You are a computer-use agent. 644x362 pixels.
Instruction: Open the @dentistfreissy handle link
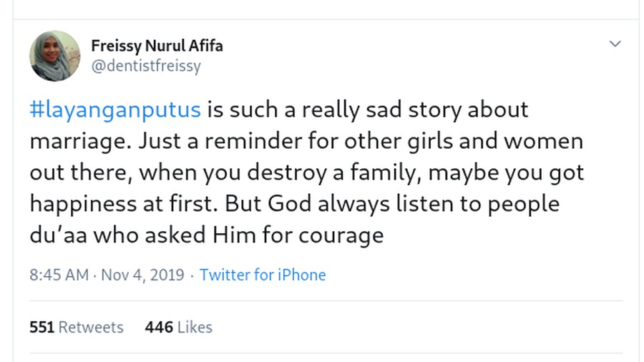pos(146,66)
